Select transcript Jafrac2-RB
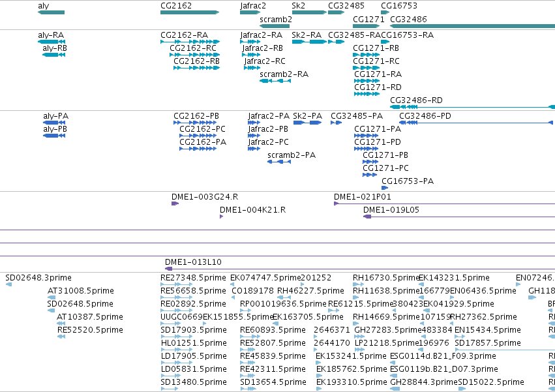The height and width of the screenshot is (392, 555). (x=263, y=48)
